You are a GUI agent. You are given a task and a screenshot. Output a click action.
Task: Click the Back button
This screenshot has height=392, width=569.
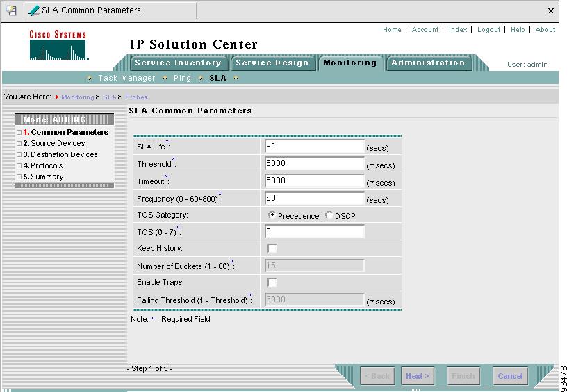377,376
